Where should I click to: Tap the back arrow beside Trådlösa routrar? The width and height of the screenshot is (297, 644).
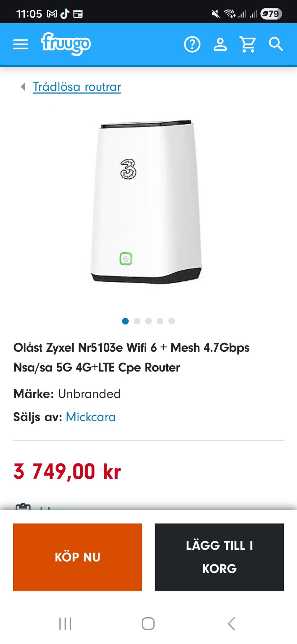23,87
